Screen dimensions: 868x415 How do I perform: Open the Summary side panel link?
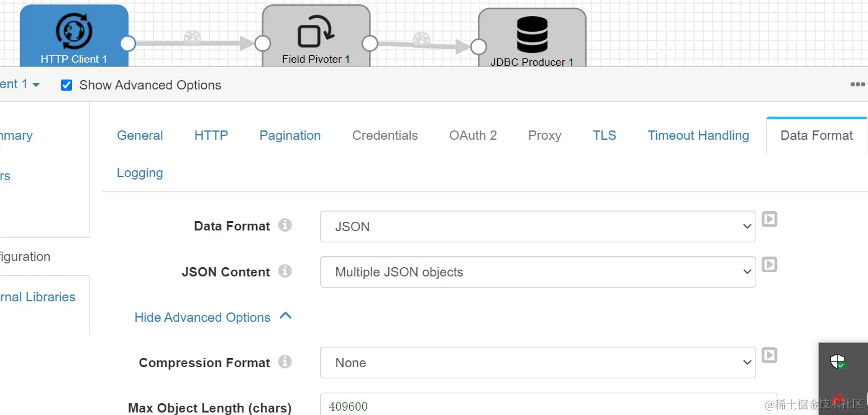tap(16, 135)
